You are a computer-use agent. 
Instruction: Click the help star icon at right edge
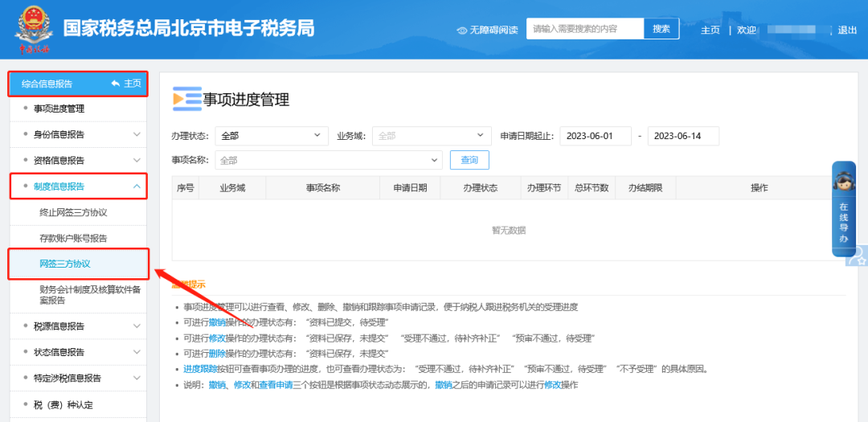(x=858, y=256)
